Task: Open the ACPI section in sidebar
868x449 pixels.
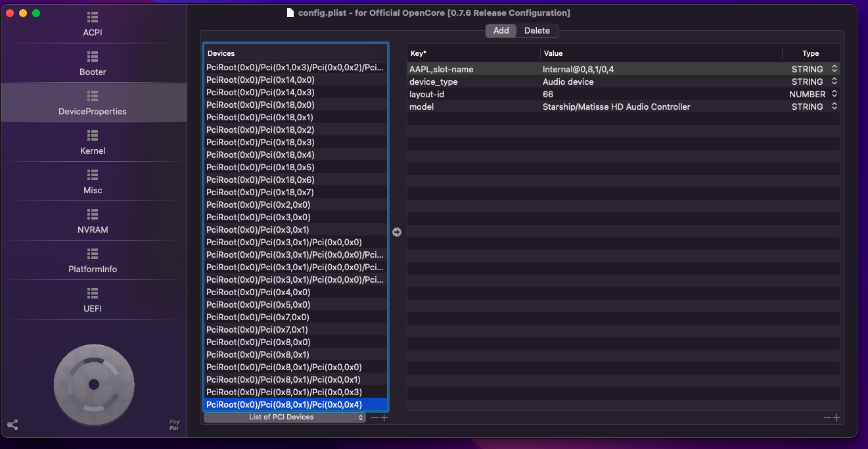Action: [x=93, y=24]
